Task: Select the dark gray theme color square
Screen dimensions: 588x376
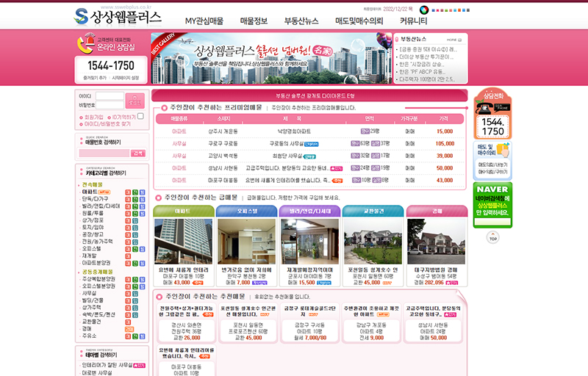Action: click(x=467, y=10)
